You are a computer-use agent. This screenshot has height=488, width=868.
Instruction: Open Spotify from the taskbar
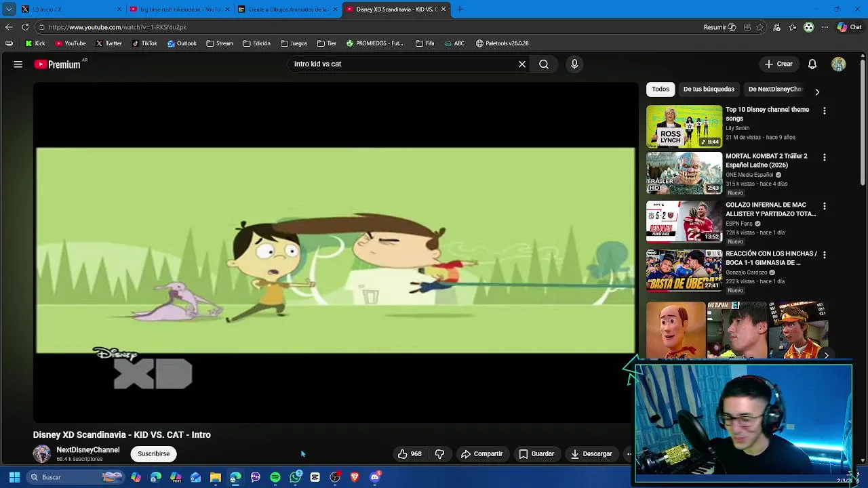(275, 477)
